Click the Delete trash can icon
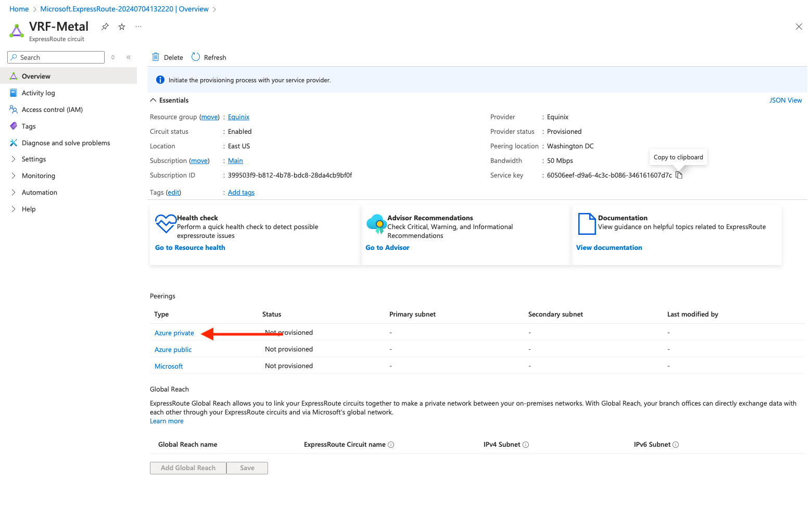The height and width of the screenshot is (516, 812). click(x=156, y=57)
